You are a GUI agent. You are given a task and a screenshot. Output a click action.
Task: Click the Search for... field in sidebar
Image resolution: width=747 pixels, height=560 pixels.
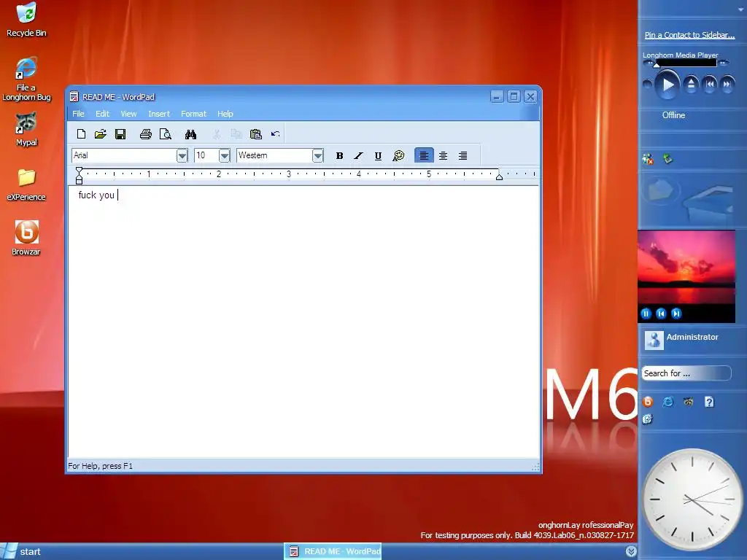tap(686, 373)
